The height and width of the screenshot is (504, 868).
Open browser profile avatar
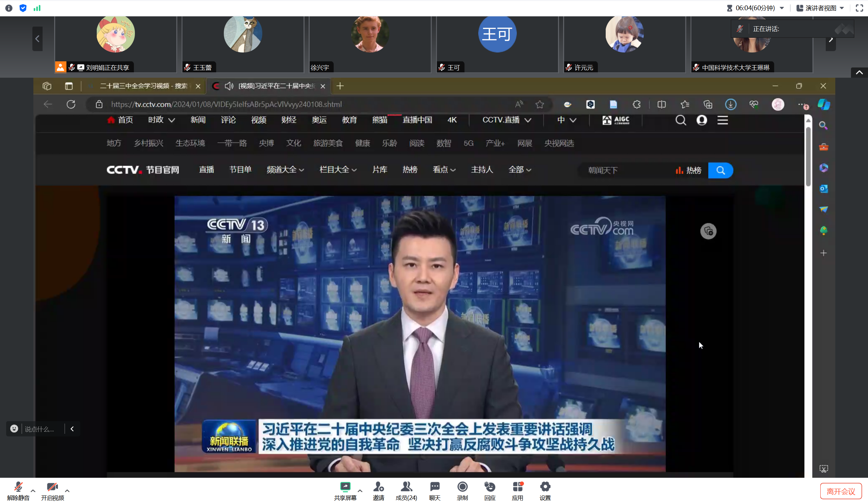click(778, 104)
